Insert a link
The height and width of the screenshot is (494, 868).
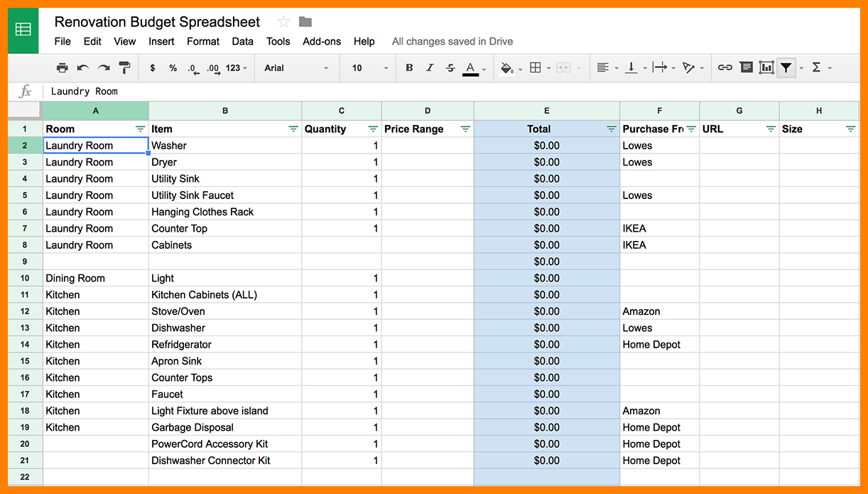pos(725,67)
